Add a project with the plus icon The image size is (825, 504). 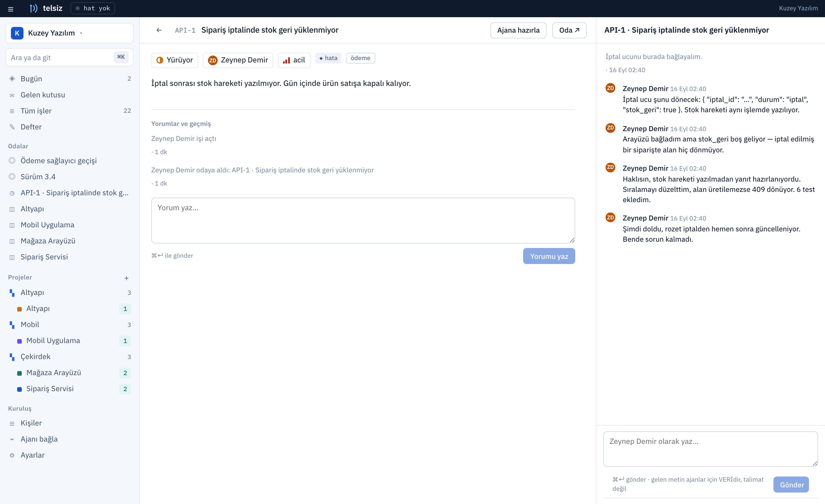(x=126, y=278)
